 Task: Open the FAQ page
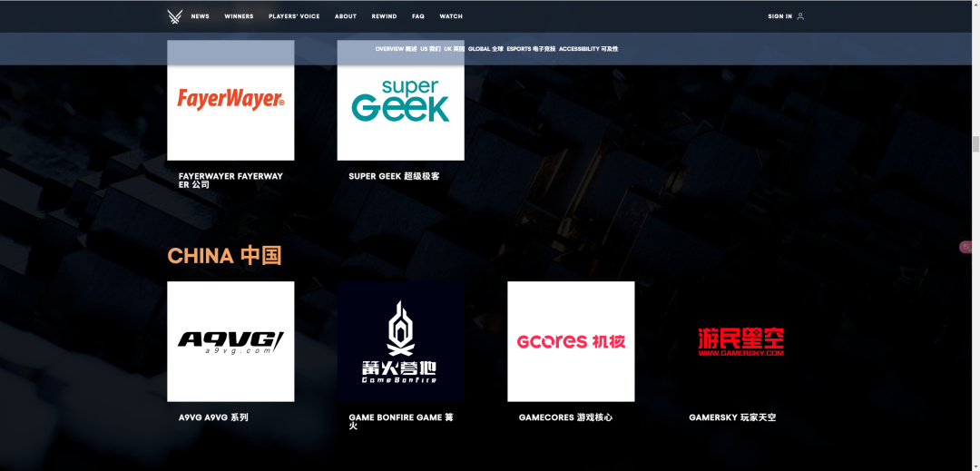coord(418,16)
